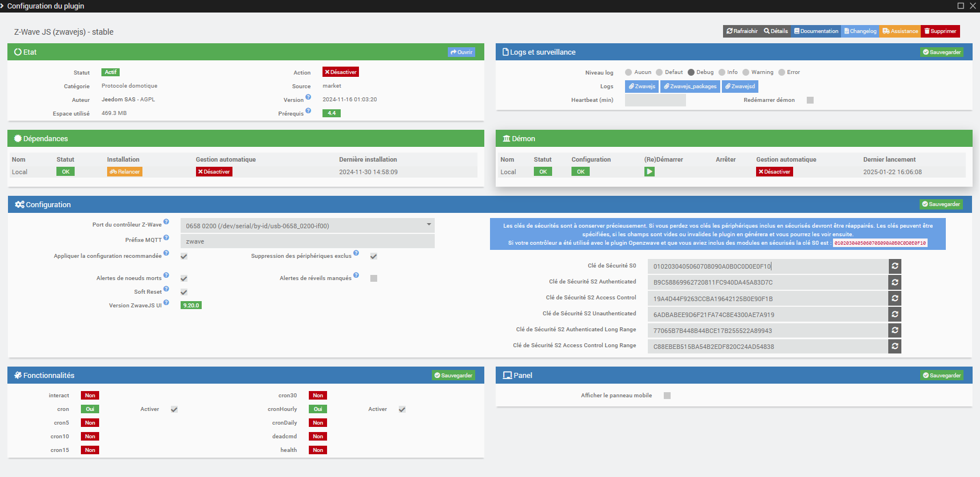Viewport: 980px width, 477px height.
Task: Uncheck Appliquer la configuration recommandée
Action: 184,256
